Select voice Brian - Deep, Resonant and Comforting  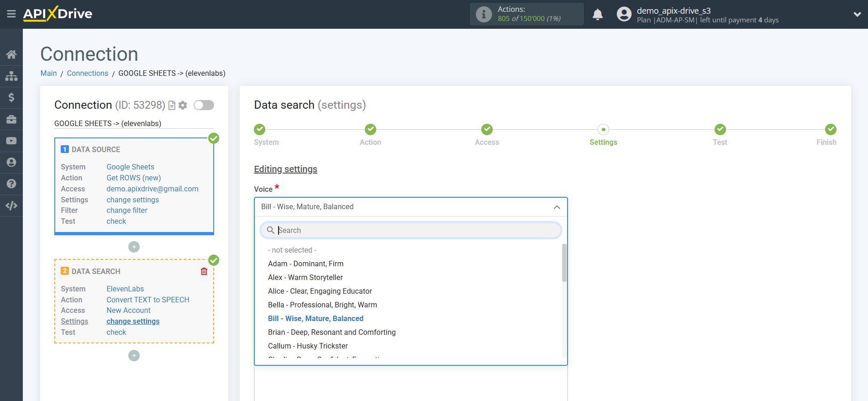click(331, 332)
